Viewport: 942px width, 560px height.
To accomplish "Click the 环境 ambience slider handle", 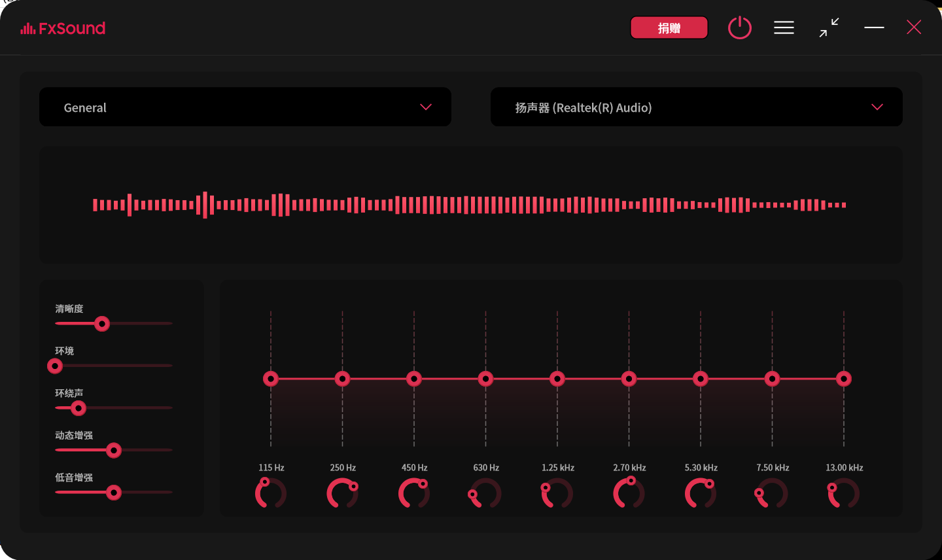I will tap(55, 366).
